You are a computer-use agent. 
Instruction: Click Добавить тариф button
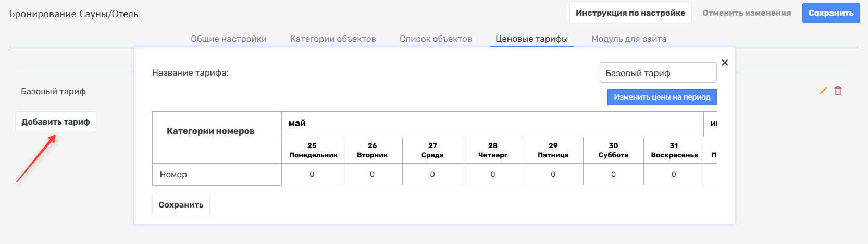click(x=56, y=122)
